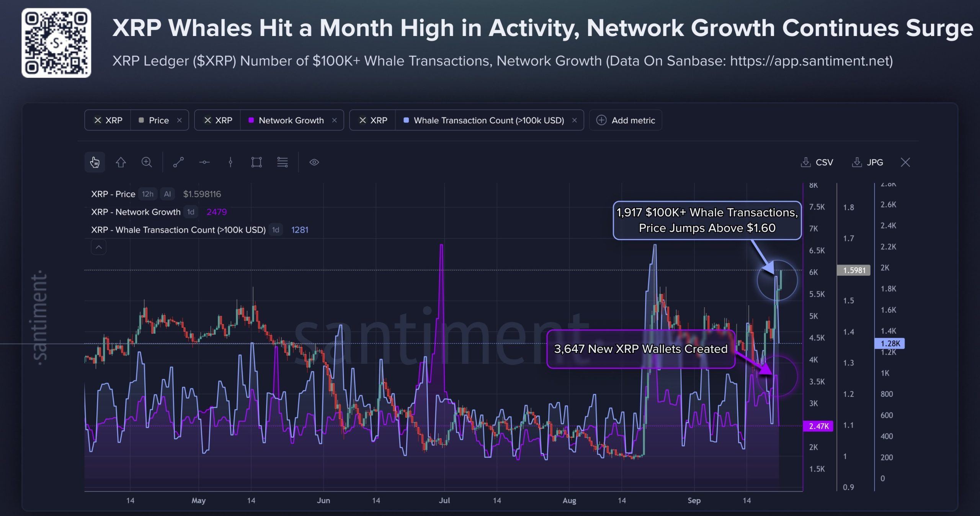Click the XRP - Network Growth legend label
This screenshot has height=516, width=980.
136,212
